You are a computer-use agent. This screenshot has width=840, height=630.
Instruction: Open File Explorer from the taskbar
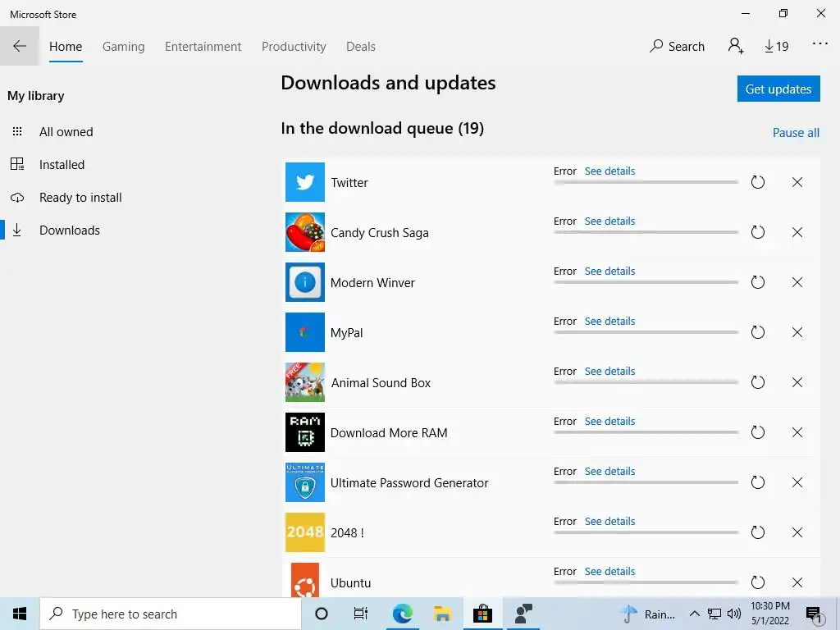click(x=442, y=614)
